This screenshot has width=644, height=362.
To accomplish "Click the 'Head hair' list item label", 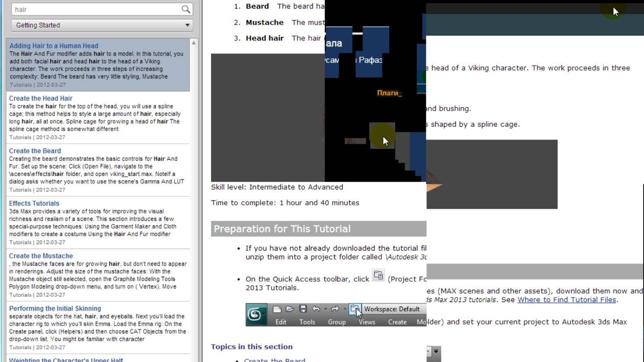I will click(x=265, y=38).
